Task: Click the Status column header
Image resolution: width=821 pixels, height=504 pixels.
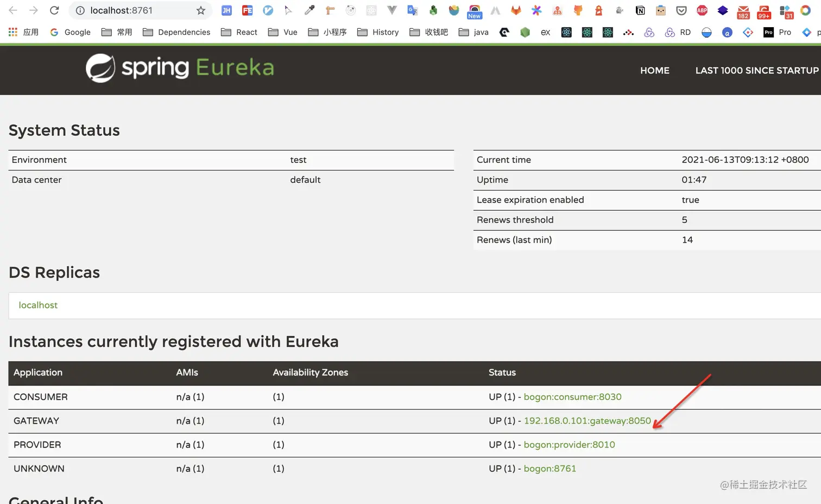Action: (x=502, y=373)
